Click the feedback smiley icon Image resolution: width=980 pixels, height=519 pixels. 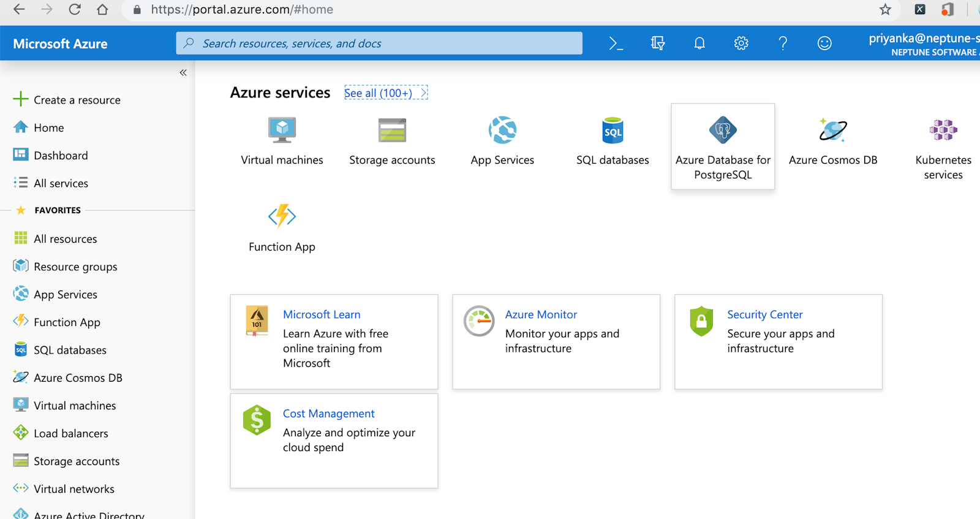click(x=824, y=44)
